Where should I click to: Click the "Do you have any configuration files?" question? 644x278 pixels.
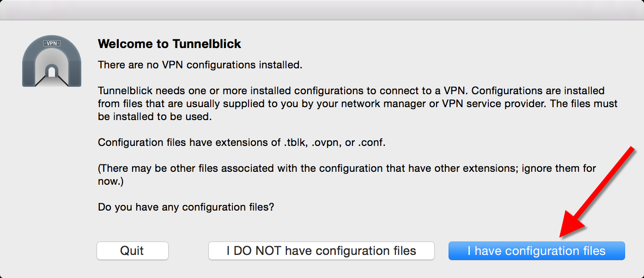point(186,207)
